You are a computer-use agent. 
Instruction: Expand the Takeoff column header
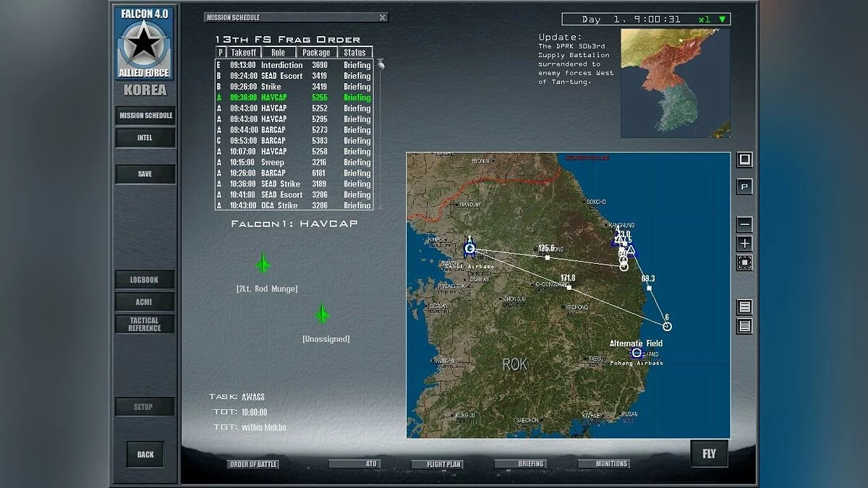pos(244,52)
